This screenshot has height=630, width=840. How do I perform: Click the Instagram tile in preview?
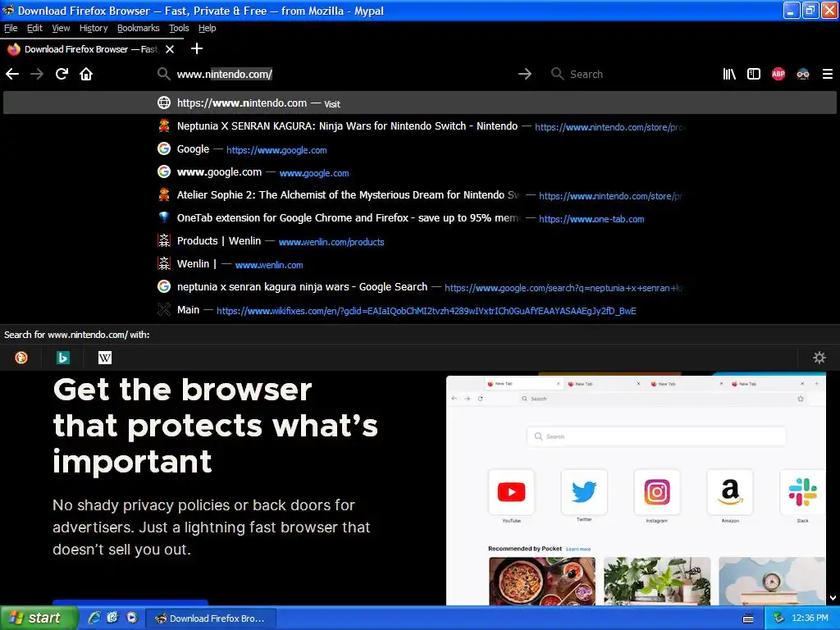[x=657, y=492]
